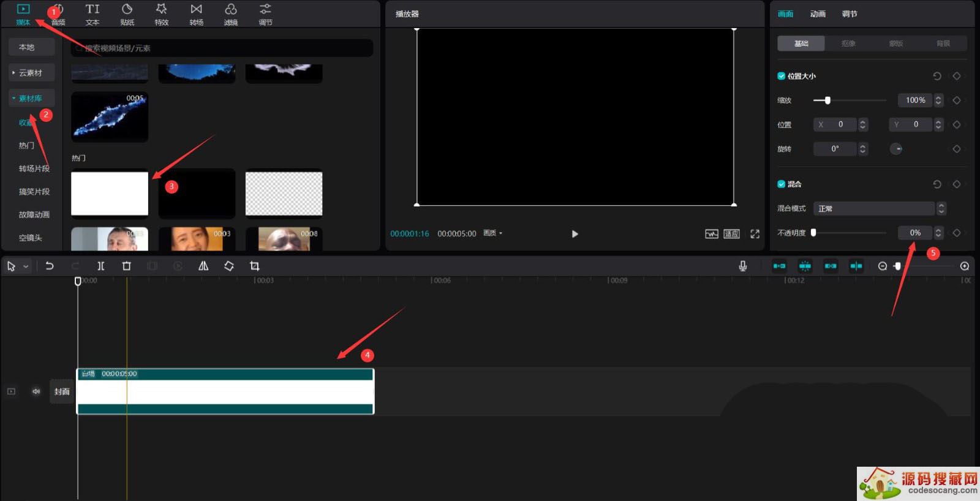Uncheck the 混合 blend checkbox
The image size is (980, 501).
(782, 184)
